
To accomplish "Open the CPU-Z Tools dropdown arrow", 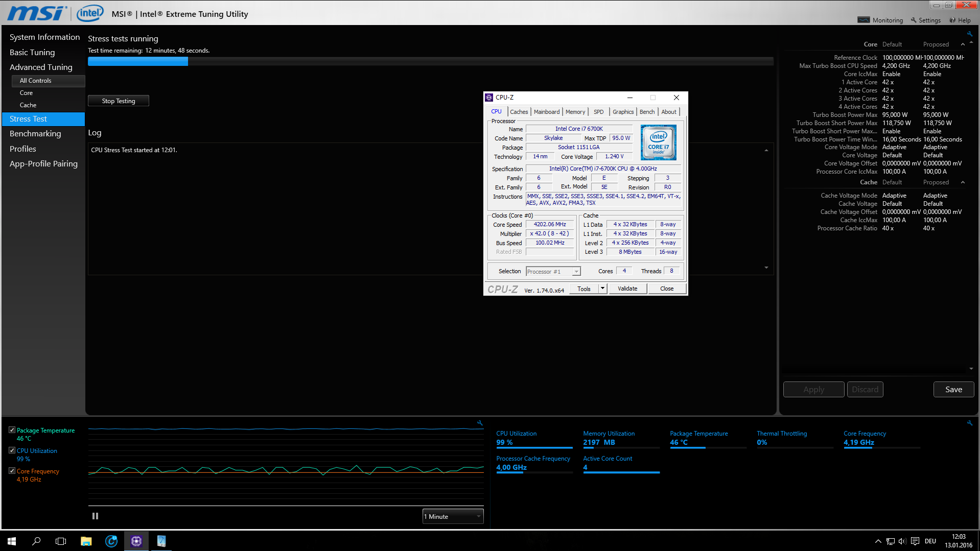I will click(x=603, y=289).
